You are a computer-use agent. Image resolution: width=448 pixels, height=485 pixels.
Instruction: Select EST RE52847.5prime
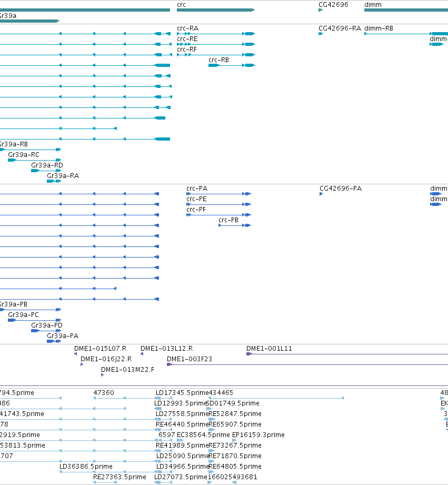(235, 414)
